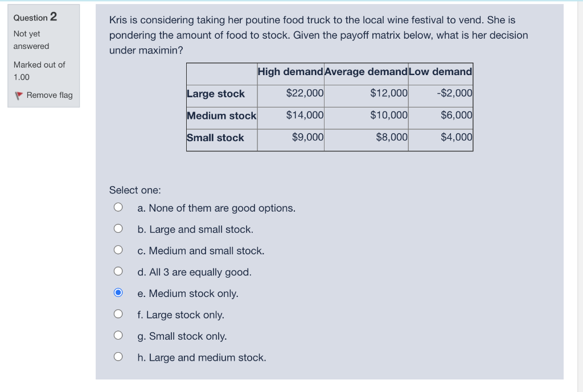Select option a, None of them are good

118,208
